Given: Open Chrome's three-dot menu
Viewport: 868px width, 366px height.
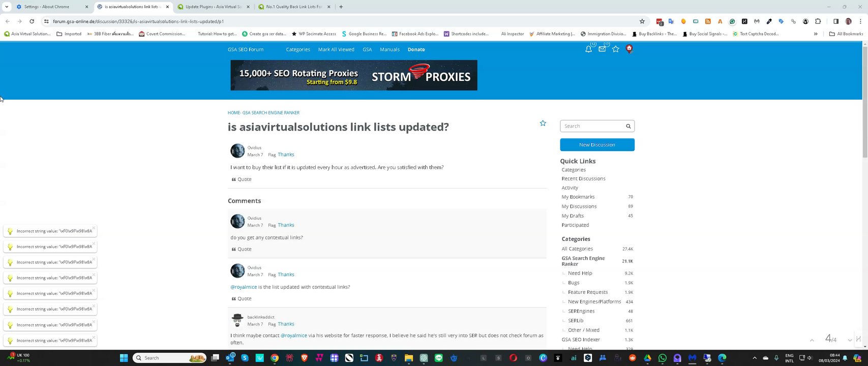Looking at the screenshot, I should coord(860,21).
